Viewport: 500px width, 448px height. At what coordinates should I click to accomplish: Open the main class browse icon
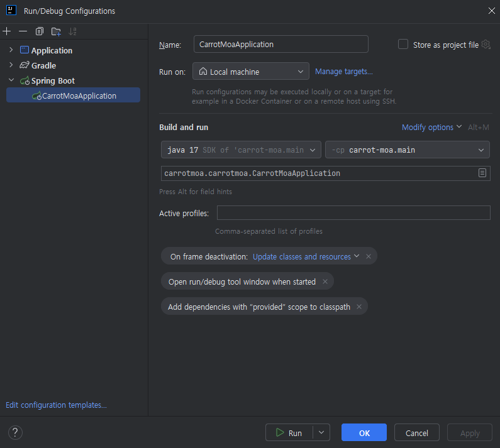tap(482, 173)
